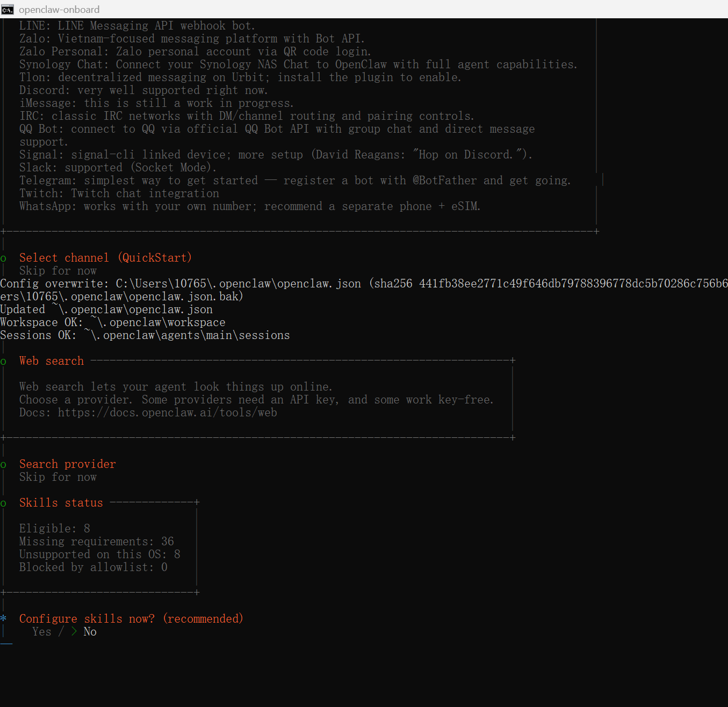728x707 pixels.
Task: Click 'Skip for now' under Select channel
Action: click(x=58, y=271)
